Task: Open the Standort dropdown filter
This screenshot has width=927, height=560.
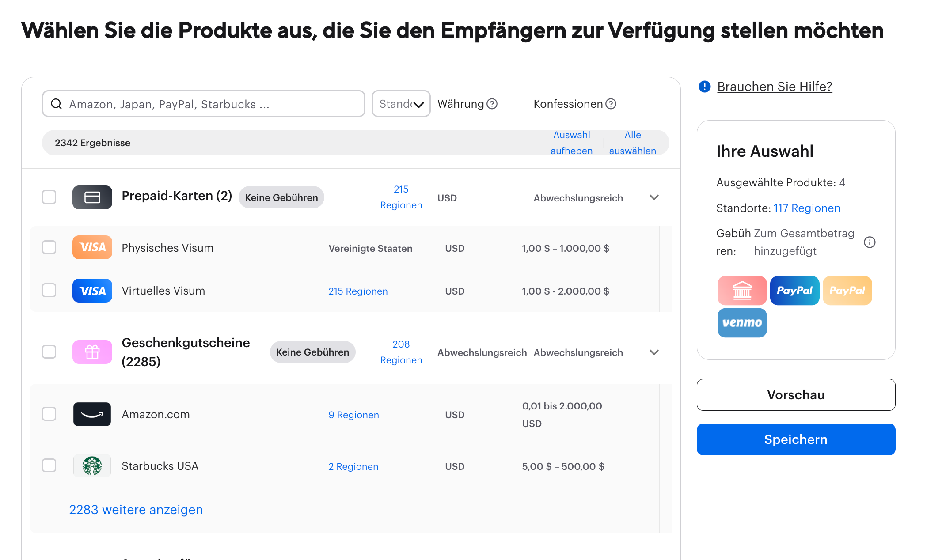Action: pos(401,104)
